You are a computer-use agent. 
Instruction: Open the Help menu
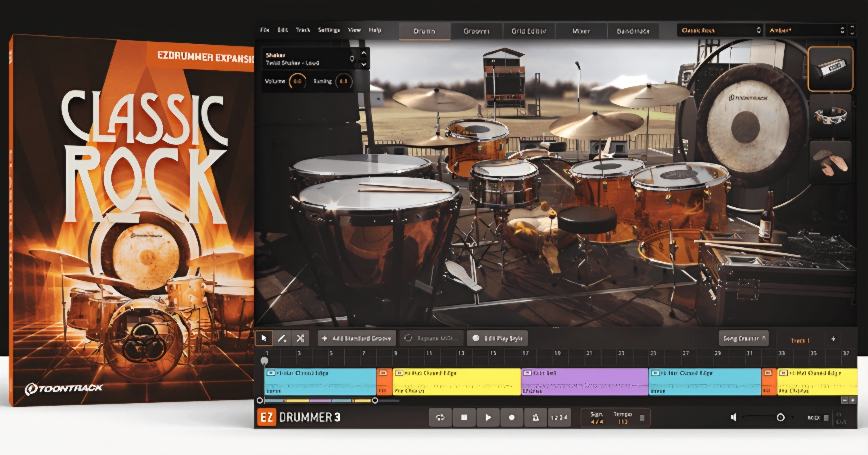tap(375, 30)
